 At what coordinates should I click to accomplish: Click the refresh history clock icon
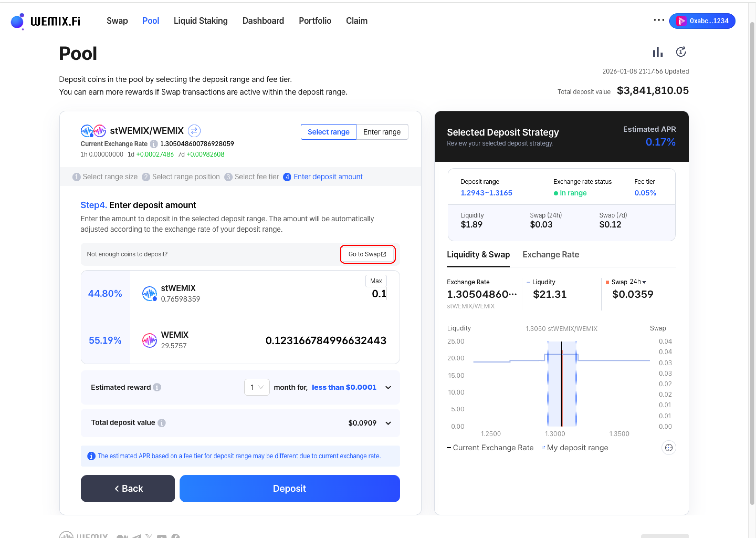(681, 52)
